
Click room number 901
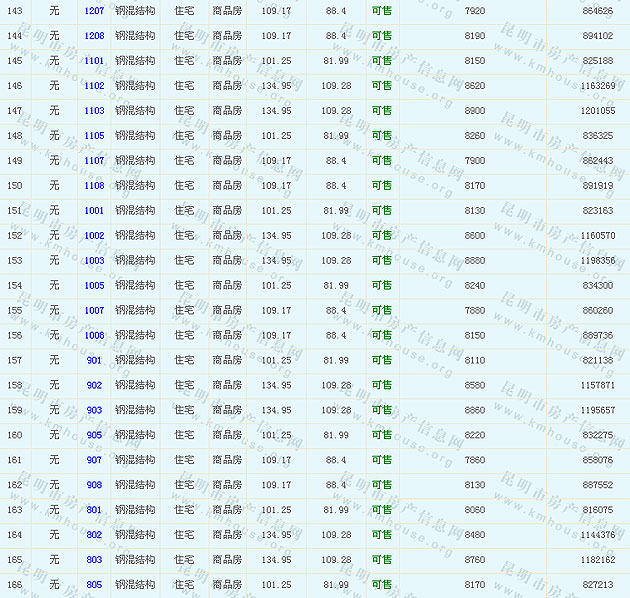[94, 361]
